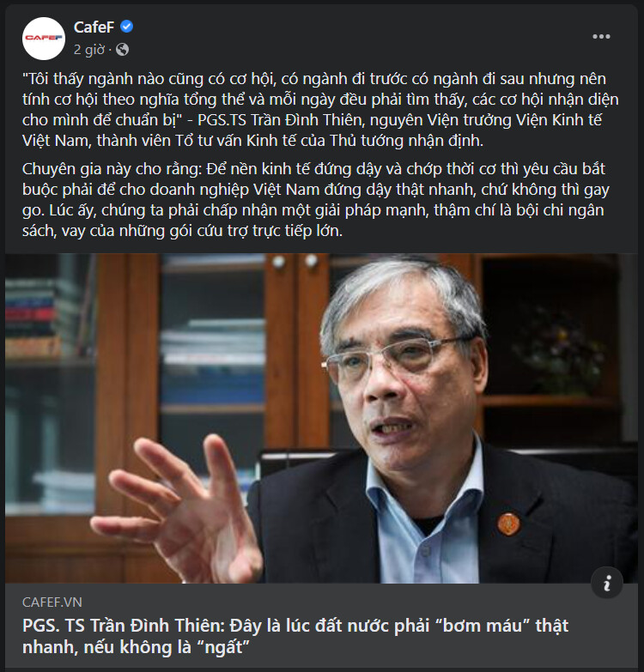Open the CafeF page name link
This screenshot has width=644, height=672.
click(94, 27)
